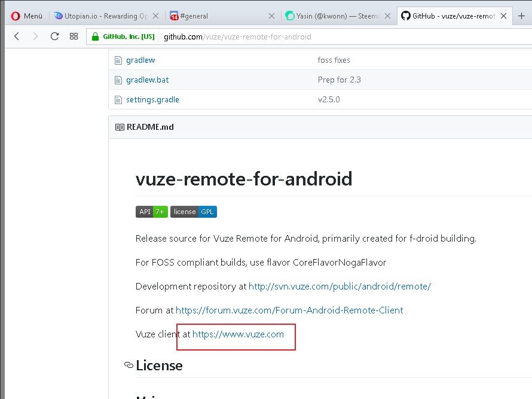Viewport: 532px width, 399px height.
Task: Open the settings.gradle file
Action: pos(152,99)
